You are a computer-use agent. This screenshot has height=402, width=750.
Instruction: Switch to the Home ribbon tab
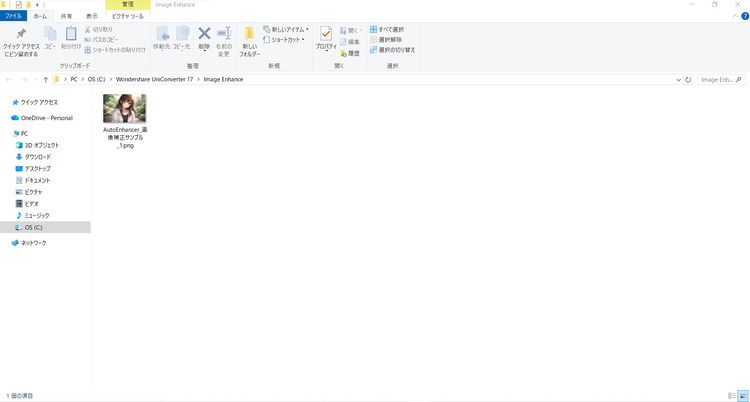(41, 16)
